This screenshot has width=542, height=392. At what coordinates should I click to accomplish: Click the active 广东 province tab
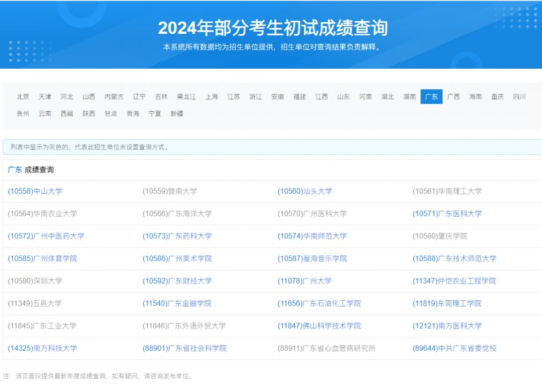431,97
